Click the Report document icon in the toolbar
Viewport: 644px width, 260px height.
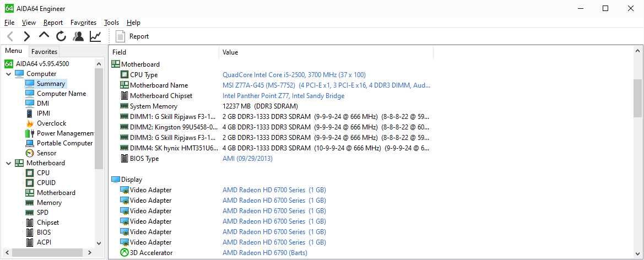coord(120,36)
